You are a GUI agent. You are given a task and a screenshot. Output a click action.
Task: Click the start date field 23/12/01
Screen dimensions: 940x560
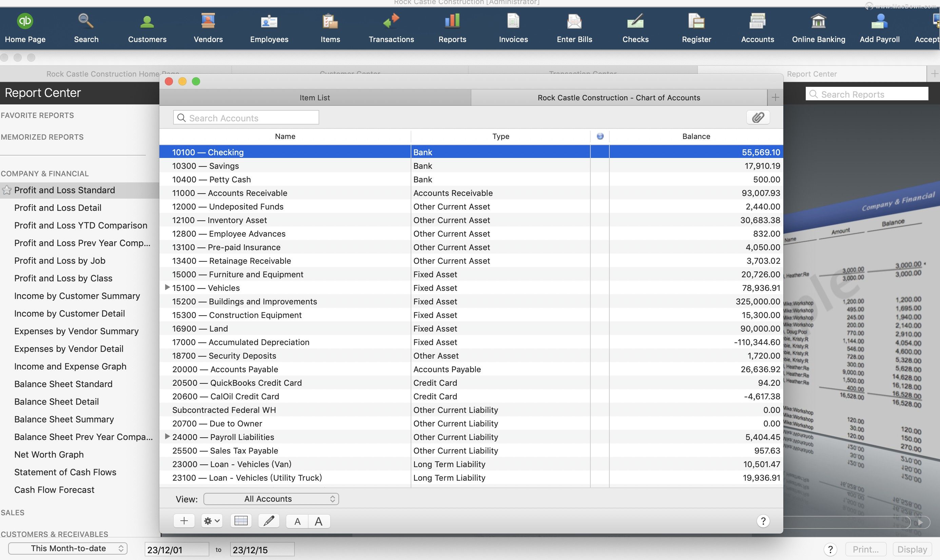177,549
